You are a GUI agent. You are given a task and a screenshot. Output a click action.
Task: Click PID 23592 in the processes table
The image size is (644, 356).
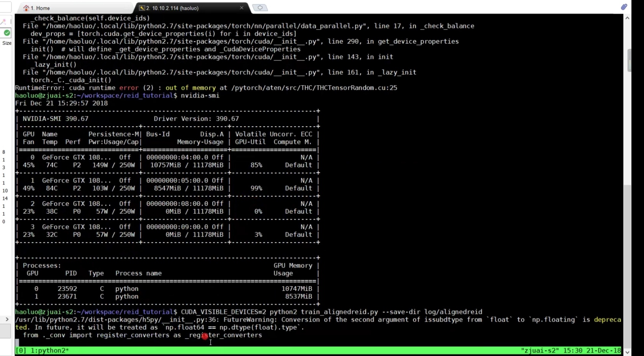pos(67,289)
